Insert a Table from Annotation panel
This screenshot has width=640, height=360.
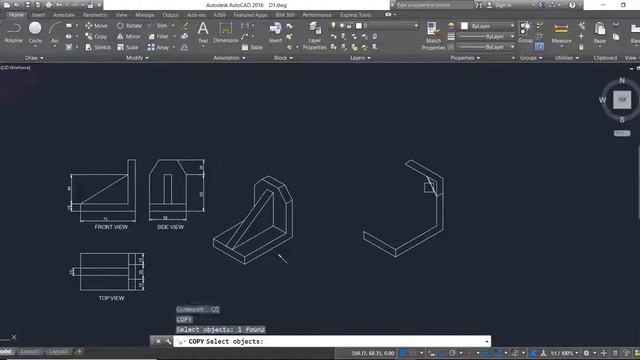coord(252,47)
